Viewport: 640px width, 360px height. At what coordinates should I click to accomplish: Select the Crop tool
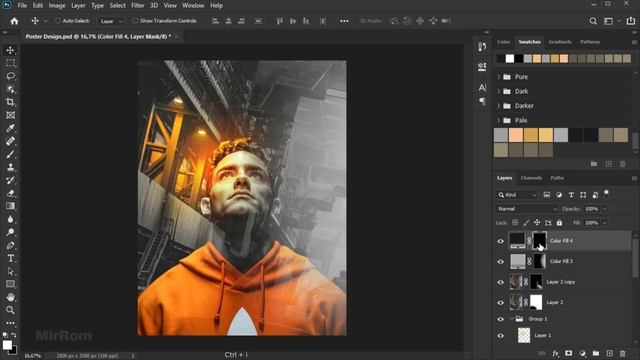11,102
